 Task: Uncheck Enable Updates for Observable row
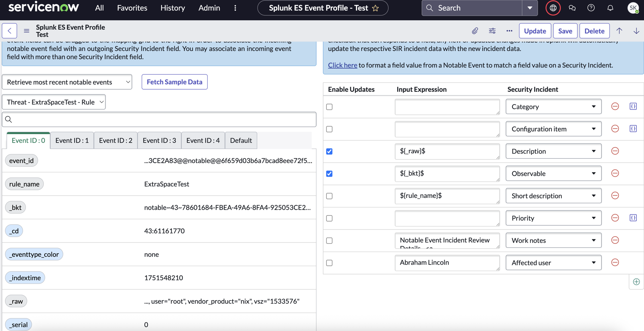coord(329,174)
